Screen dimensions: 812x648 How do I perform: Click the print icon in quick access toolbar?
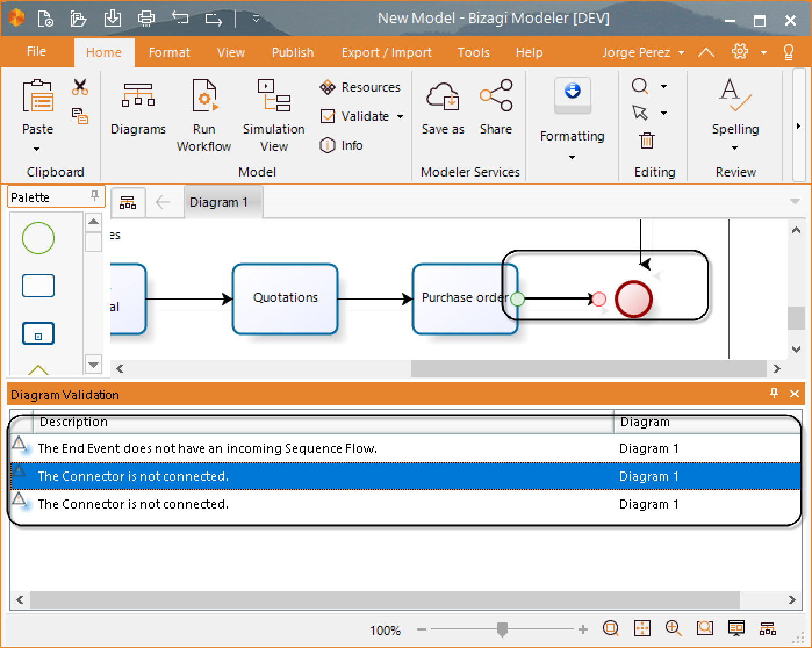[x=146, y=19]
